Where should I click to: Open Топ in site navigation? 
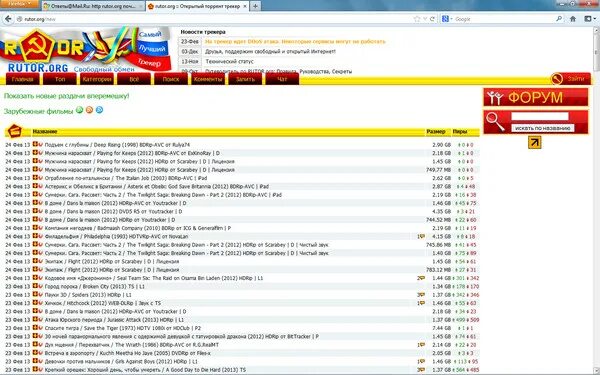coord(60,79)
